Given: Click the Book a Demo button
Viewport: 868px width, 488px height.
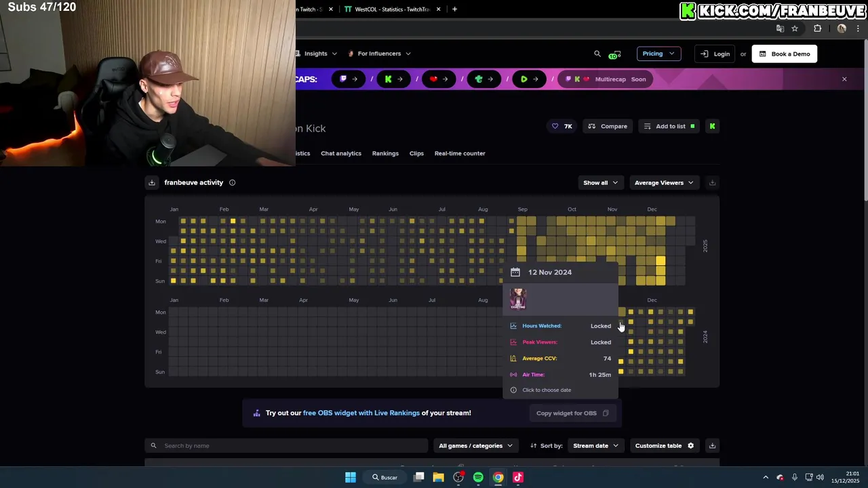Looking at the screenshot, I should point(785,54).
